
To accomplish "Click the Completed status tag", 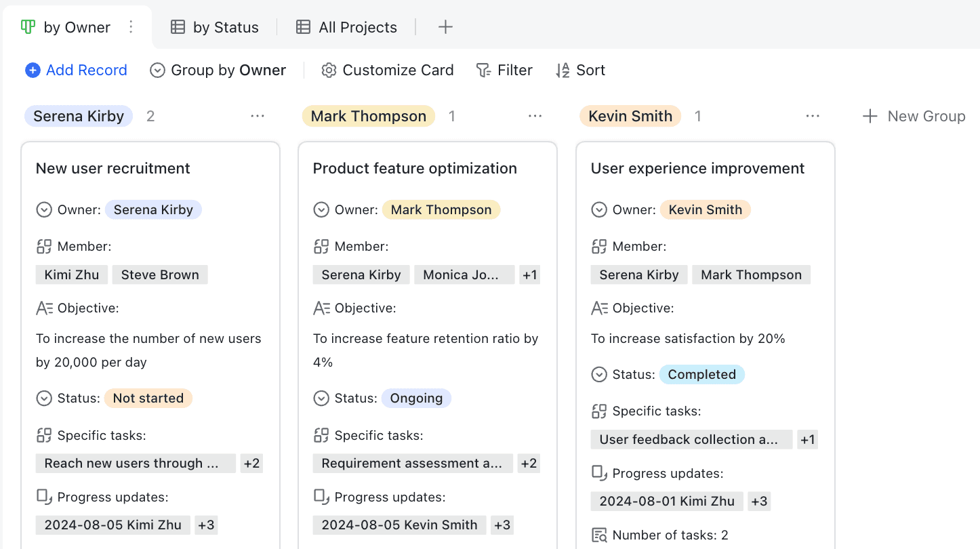I will (701, 375).
